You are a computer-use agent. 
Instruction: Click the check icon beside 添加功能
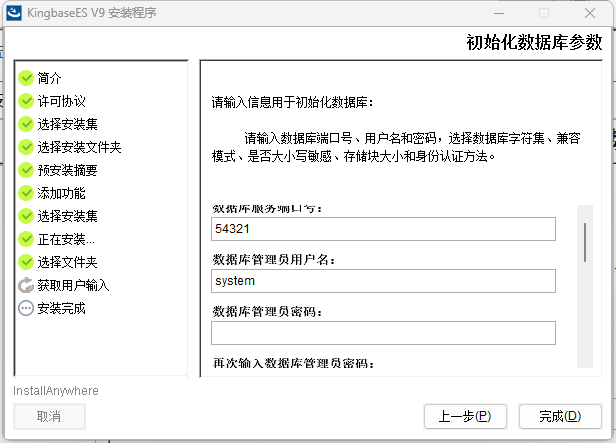(26, 193)
